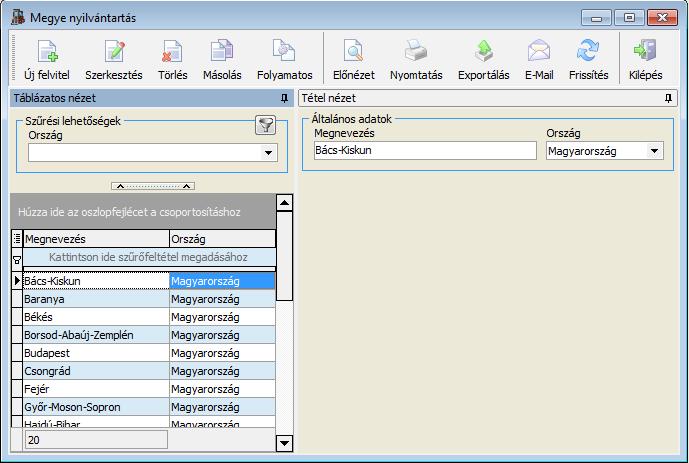Click the Megnevezés text field with Bács-Kiskun

click(425, 150)
